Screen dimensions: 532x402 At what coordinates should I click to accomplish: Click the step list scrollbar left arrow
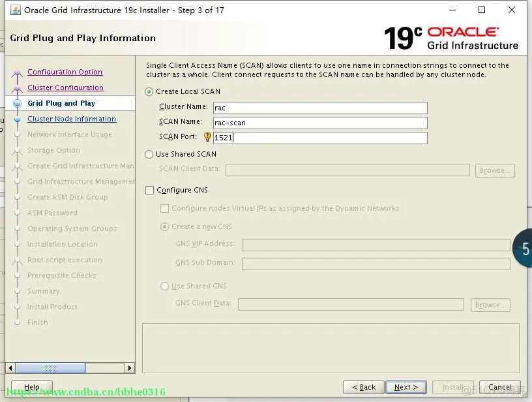pyautogui.click(x=10, y=368)
